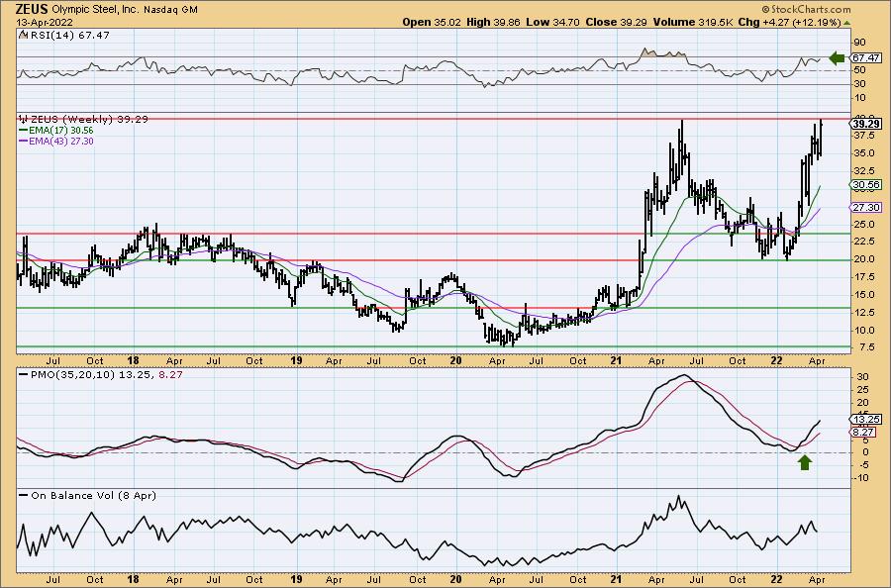Click the 22.5 price axis label
Image resolution: width=891 pixels, height=588 pixels.
[x=863, y=242]
